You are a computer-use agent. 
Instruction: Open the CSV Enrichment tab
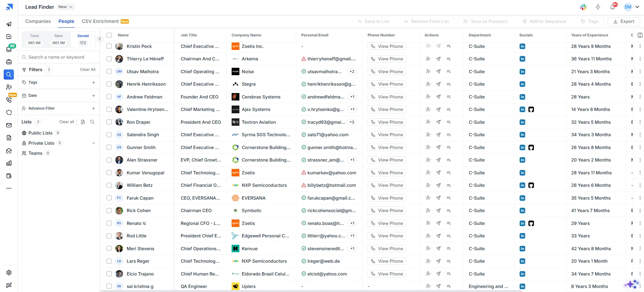point(105,21)
